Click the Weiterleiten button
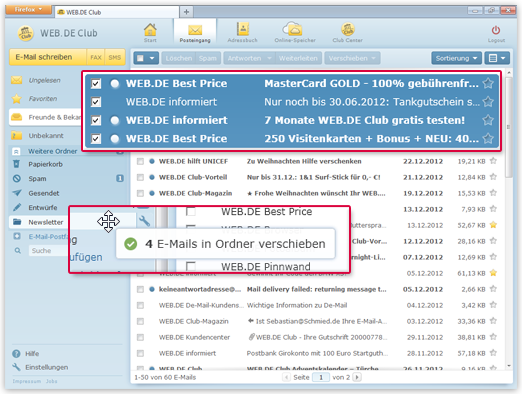The width and height of the screenshot is (522, 394). pyautogui.click(x=298, y=58)
